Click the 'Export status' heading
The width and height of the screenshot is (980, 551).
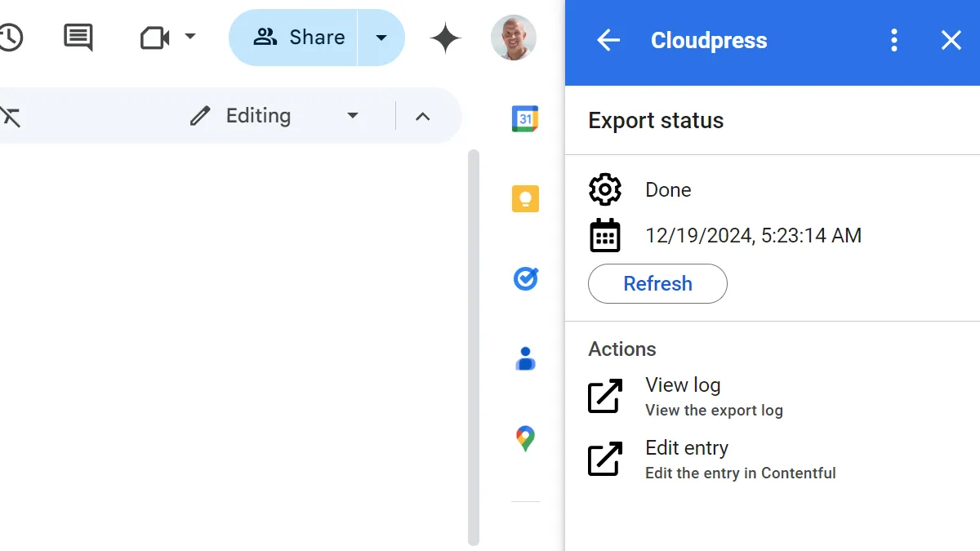(x=656, y=121)
